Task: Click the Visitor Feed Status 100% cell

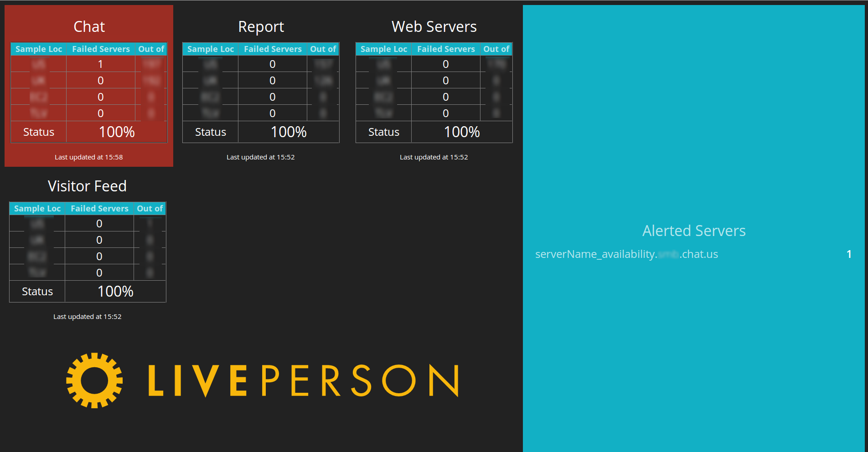Action: [115, 291]
